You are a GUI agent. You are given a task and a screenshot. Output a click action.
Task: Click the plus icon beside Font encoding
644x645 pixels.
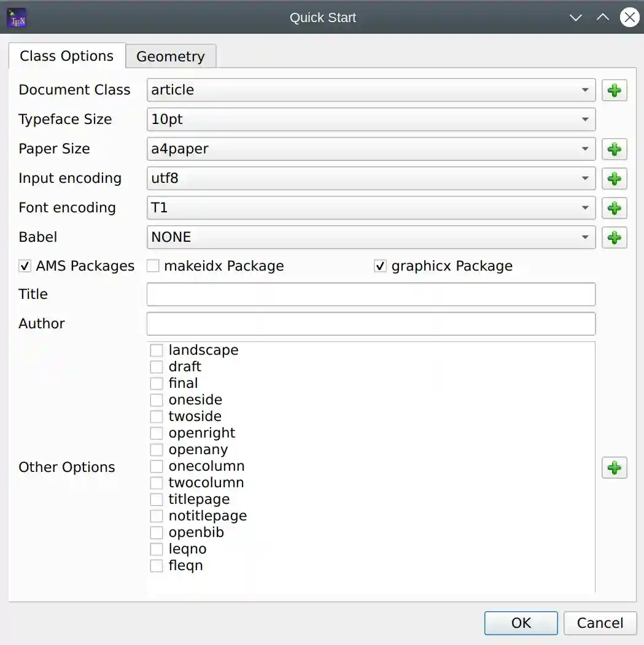(614, 208)
